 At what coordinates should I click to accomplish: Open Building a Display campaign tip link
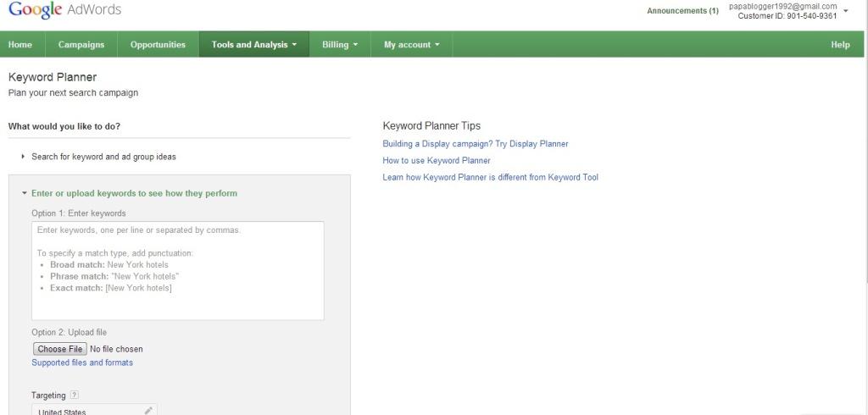[x=476, y=144]
